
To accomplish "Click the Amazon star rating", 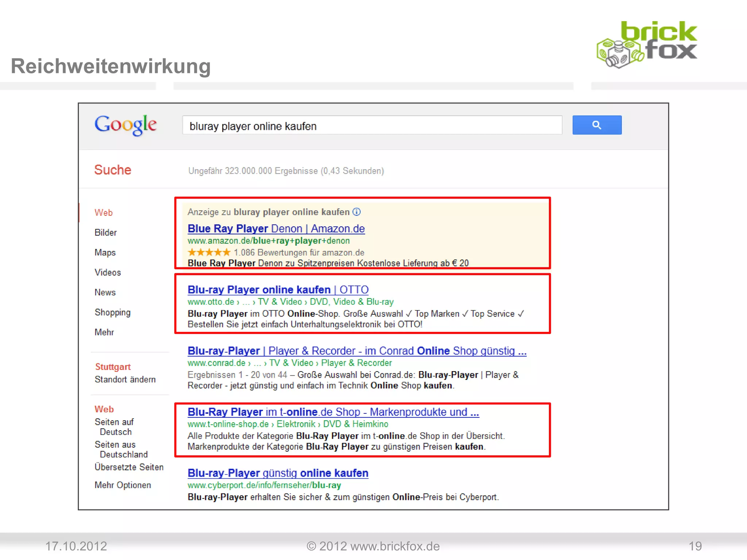I will [209, 252].
